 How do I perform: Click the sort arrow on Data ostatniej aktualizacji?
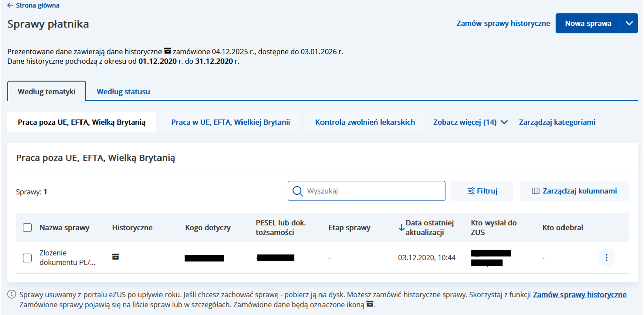pyautogui.click(x=401, y=227)
